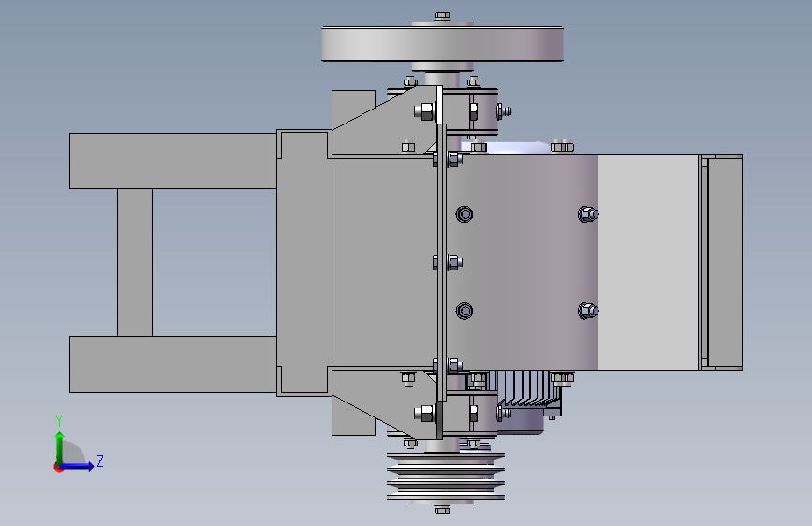
Task: Select the grooved V-belt pulley at the bottom
Action: coord(446,476)
